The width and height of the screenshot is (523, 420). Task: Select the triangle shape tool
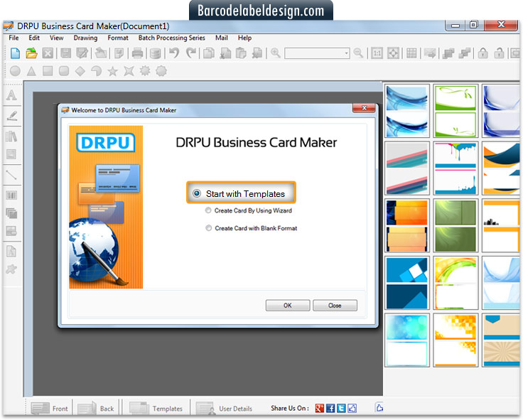[x=31, y=71]
